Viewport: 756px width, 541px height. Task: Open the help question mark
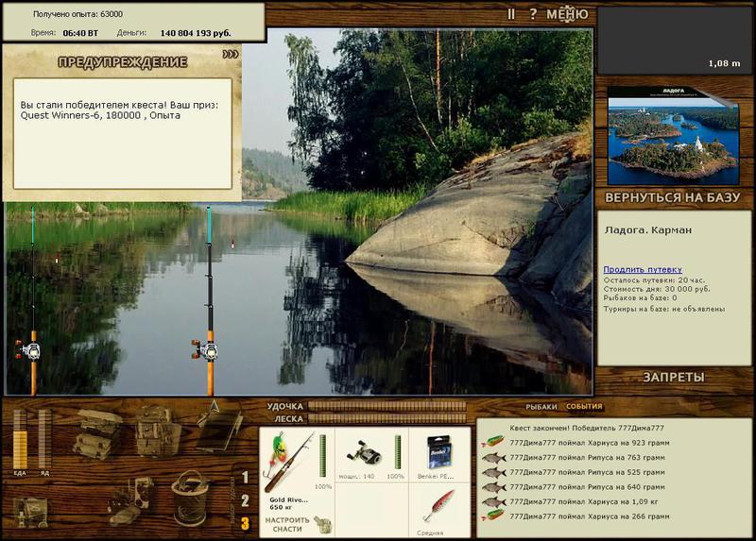pos(533,14)
